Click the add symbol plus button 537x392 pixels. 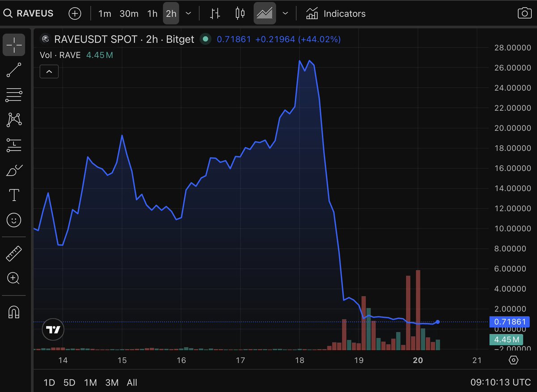coord(75,13)
